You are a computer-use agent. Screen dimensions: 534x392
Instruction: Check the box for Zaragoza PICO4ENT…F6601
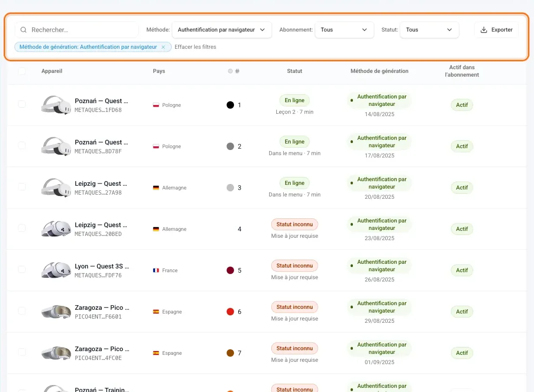(x=22, y=311)
